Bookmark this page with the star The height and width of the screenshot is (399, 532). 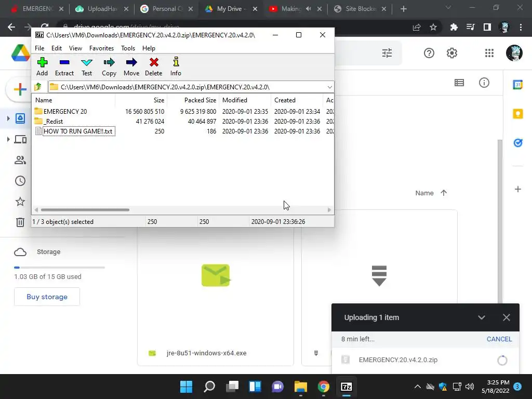(433, 27)
